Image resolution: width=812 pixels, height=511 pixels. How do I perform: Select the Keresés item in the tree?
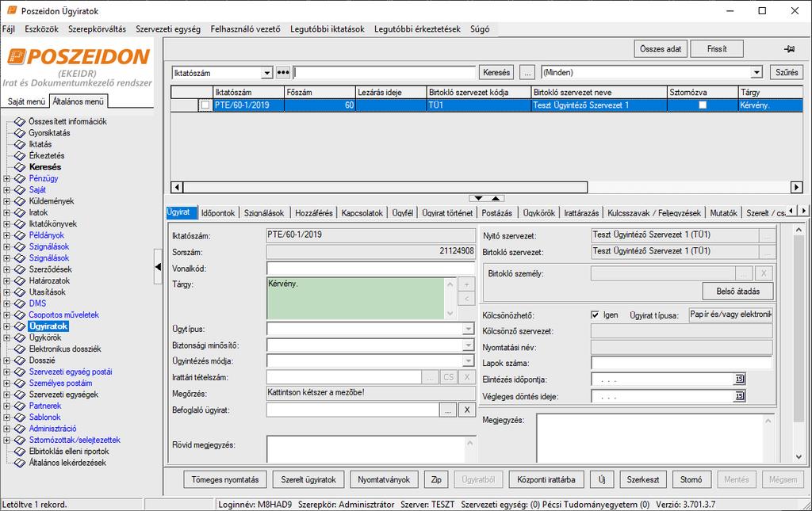(x=45, y=167)
